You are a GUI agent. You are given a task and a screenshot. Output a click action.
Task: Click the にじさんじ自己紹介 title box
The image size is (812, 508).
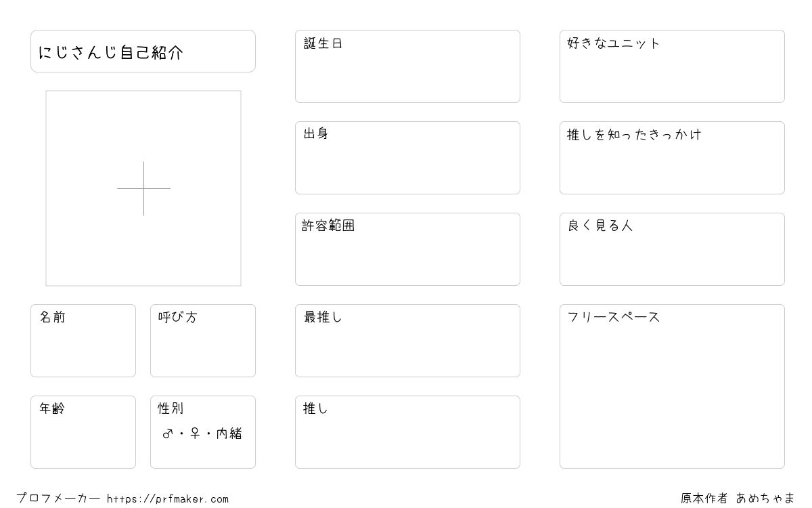pyautogui.click(x=143, y=51)
